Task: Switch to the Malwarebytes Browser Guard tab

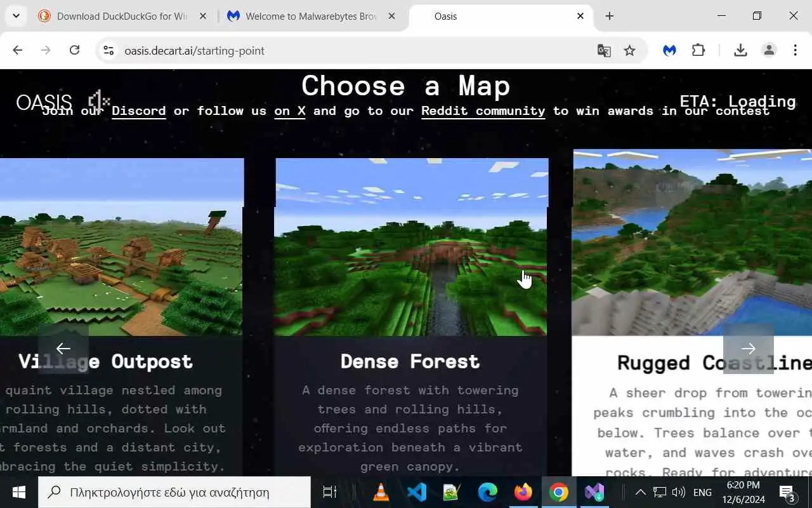Action: point(311,16)
